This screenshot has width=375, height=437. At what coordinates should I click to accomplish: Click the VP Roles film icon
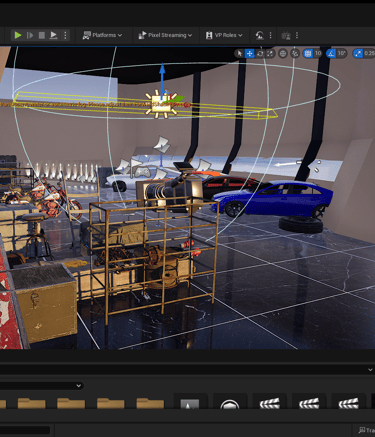(x=209, y=35)
